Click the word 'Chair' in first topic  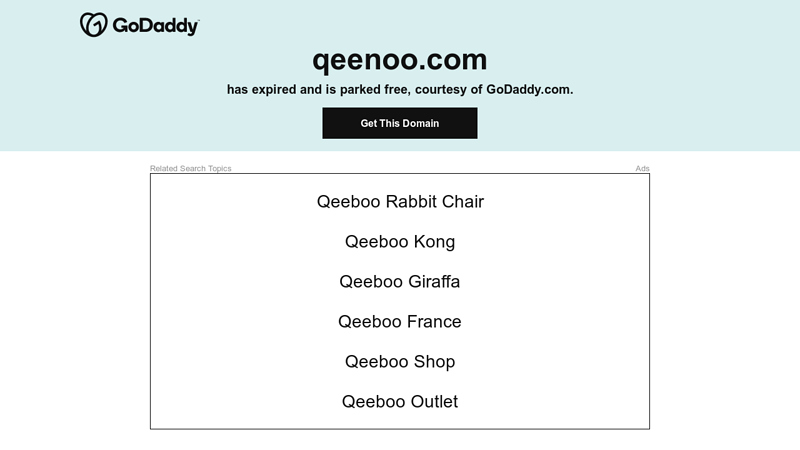(x=463, y=202)
